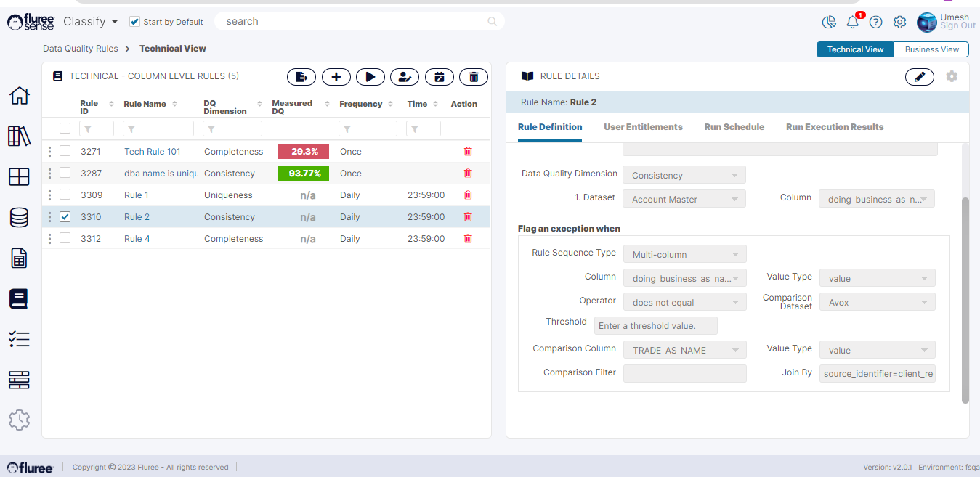Image resolution: width=980 pixels, height=477 pixels.
Task: Click the add new rule plus button
Action: pos(336,77)
